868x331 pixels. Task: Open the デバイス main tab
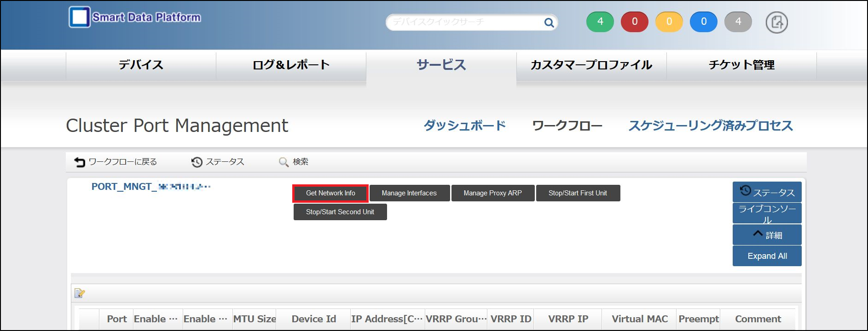click(141, 65)
